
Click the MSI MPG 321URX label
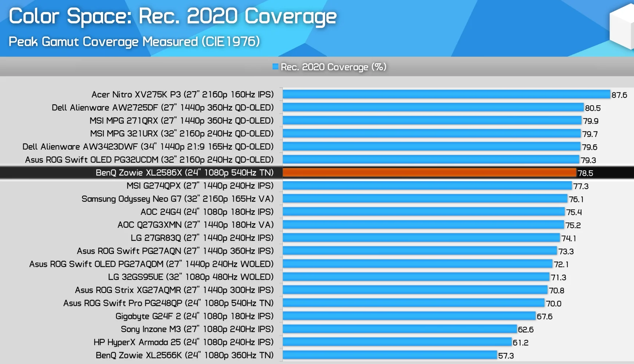[182, 134]
